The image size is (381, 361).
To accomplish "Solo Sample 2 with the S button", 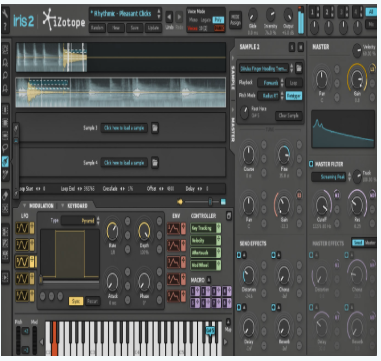I will pos(292,47).
